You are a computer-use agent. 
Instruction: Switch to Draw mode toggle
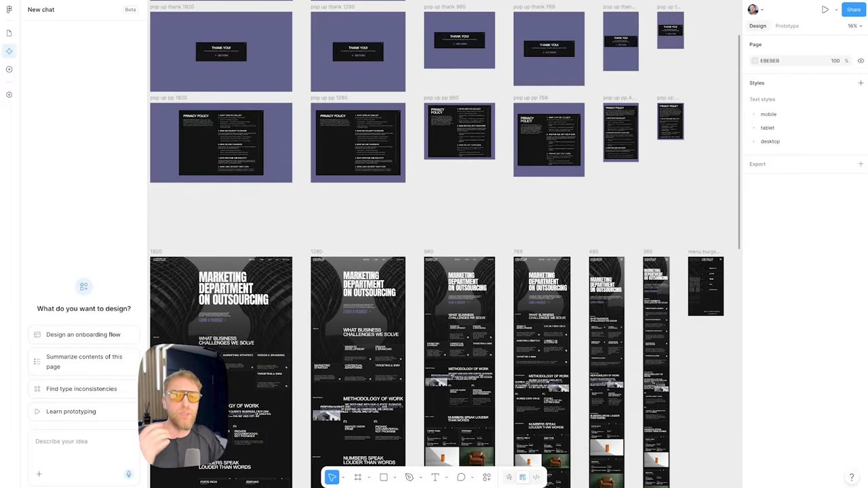509,477
